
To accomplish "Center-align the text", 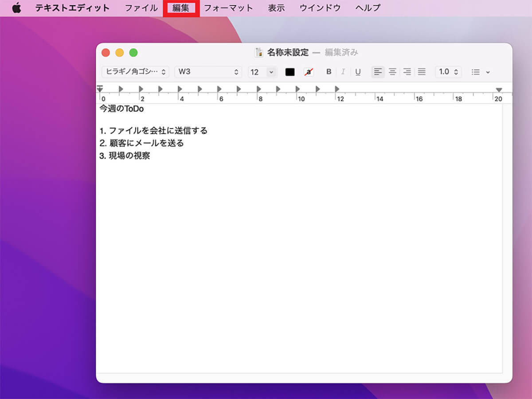I will pyautogui.click(x=392, y=72).
